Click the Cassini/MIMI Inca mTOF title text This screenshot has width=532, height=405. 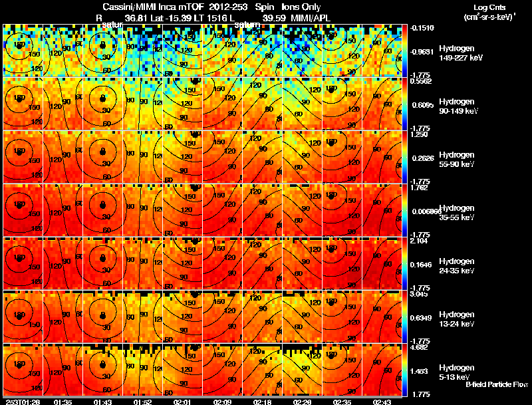pyautogui.click(x=152, y=7)
